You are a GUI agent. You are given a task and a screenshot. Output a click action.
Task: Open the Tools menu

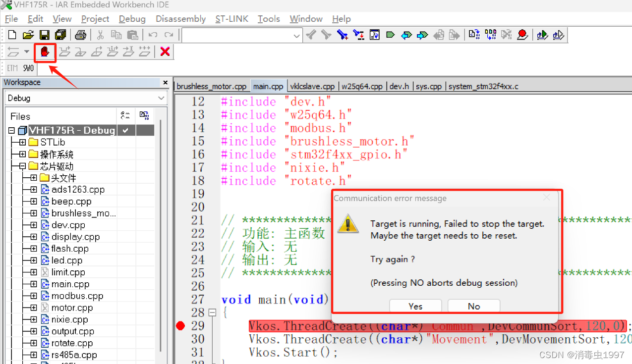coord(269,19)
